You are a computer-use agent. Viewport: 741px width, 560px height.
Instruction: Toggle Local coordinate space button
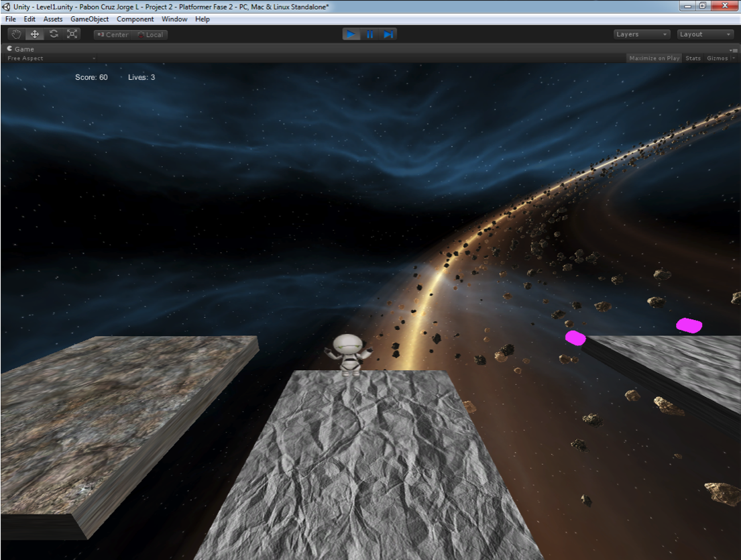(x=150, y=35)
